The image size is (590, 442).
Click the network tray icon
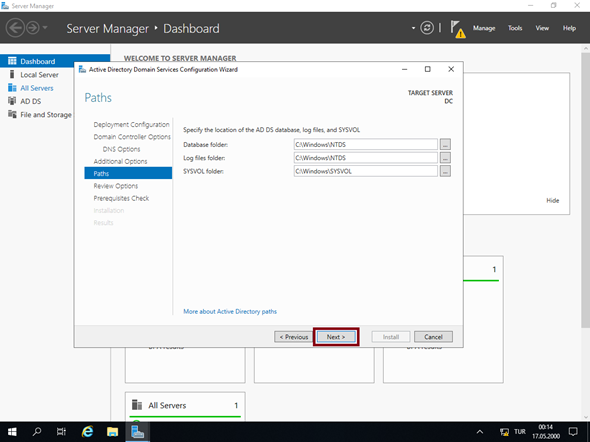(504, 432)
